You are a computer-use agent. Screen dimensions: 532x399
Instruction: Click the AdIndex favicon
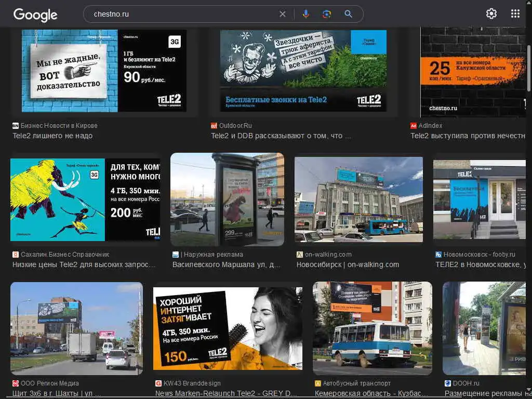[413, 126]
